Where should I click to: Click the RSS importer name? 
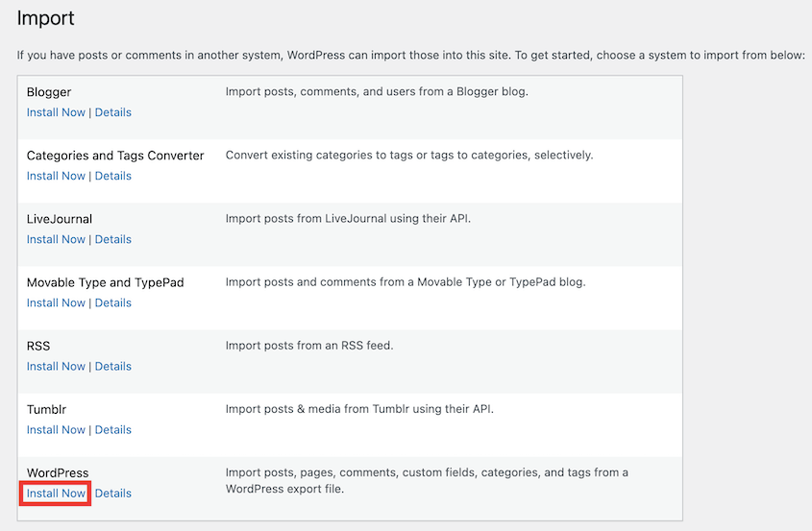click(x=38, y=346)
